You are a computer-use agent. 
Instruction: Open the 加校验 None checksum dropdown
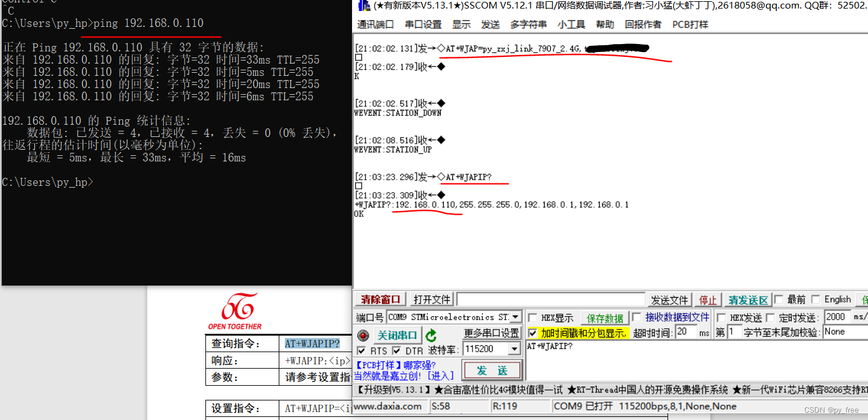pos(845,331)
